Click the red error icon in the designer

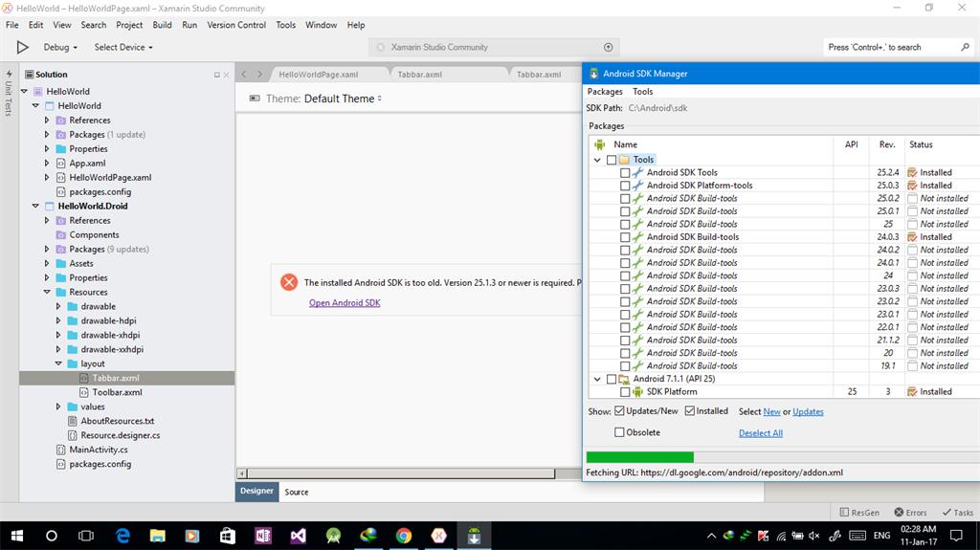289,282
